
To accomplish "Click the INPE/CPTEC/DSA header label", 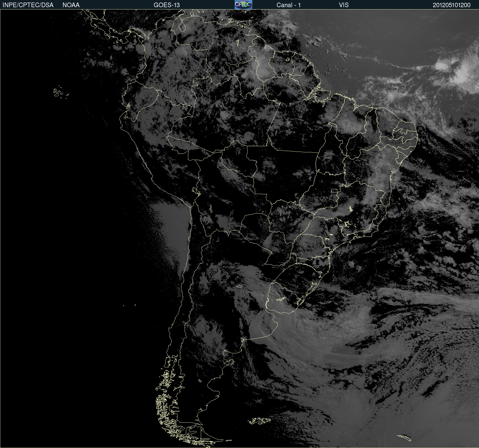I will pos(28,5).
